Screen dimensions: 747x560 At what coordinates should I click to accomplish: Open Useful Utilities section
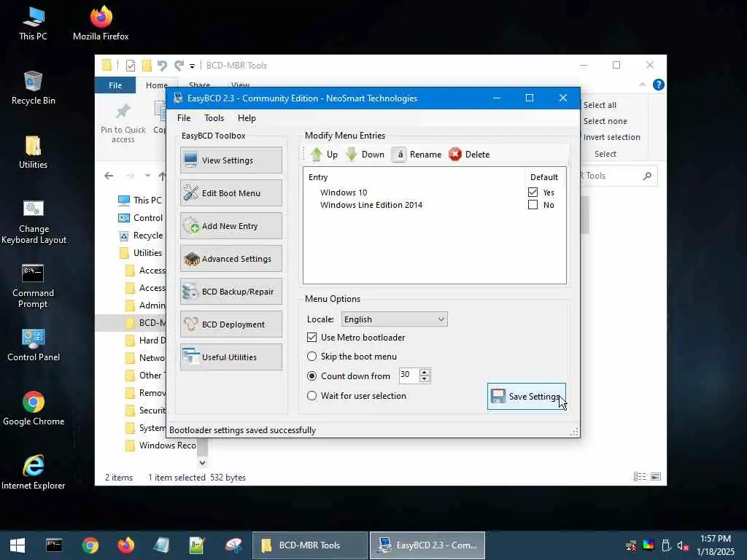coord(231,357)
